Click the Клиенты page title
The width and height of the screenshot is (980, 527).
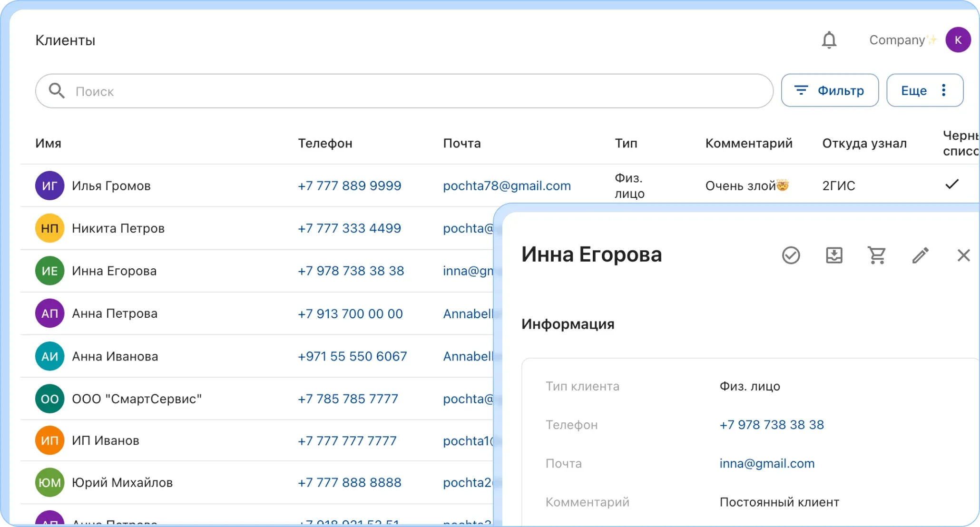coord(65,40)
